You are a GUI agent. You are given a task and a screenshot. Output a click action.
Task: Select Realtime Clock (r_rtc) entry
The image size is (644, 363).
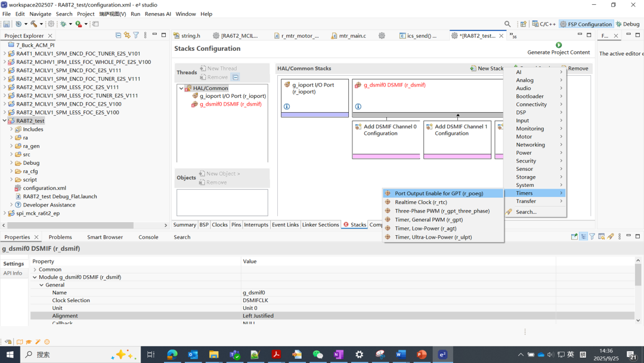(x=442, y=202)
